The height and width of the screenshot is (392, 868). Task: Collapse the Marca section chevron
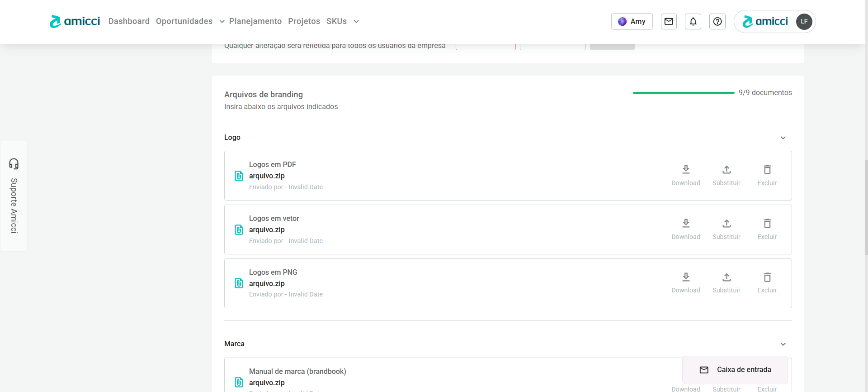783,344
